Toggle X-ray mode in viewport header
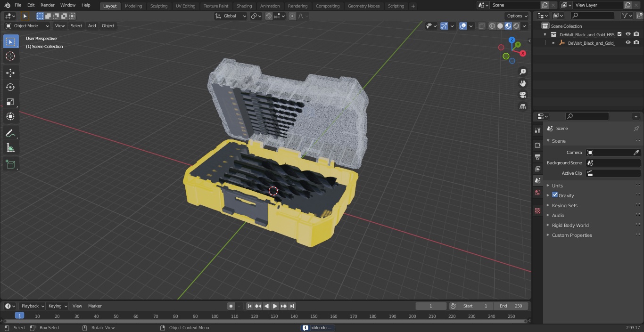This screenshot has height=332, width=644. pyautogui.click(x=481, y=26)
